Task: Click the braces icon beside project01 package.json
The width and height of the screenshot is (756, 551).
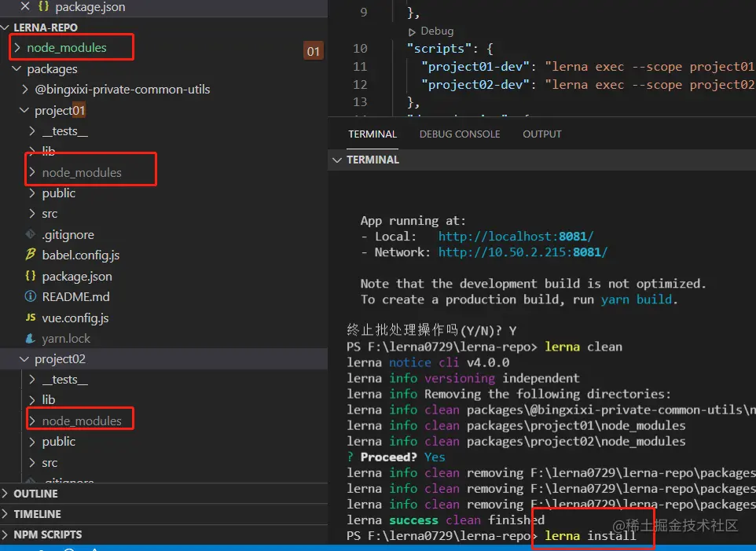Action: point(31,276)
